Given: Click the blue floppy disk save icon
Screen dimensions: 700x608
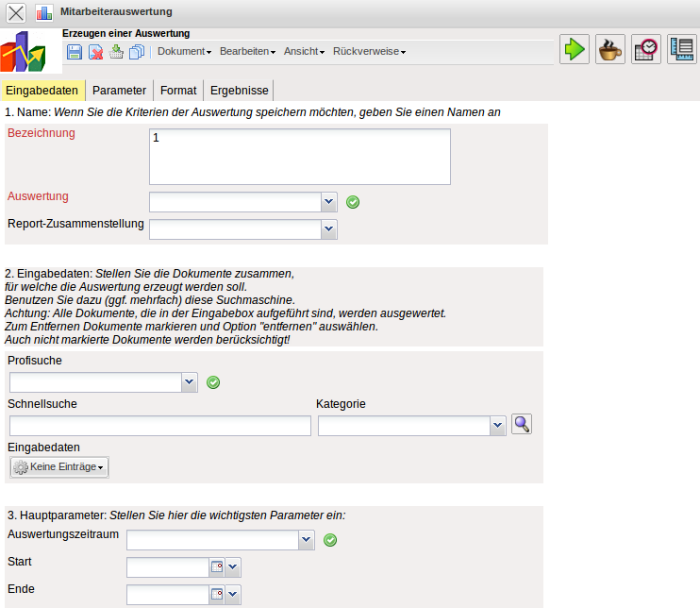Looking at the screenshot, I should pos(75,52).
